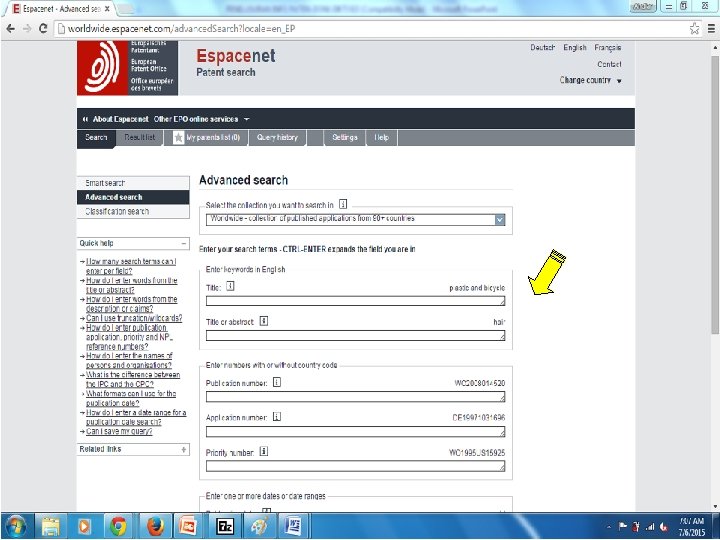Click into Publication number field

point(355,397)
